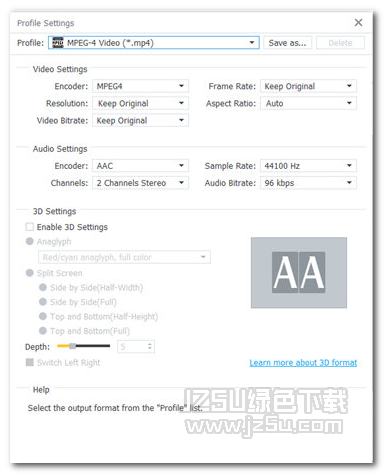Viewport: 384px width, 474px height.
Task: Open the Red/cyan anaglyph type dropdown
Action: click(124, 257)
